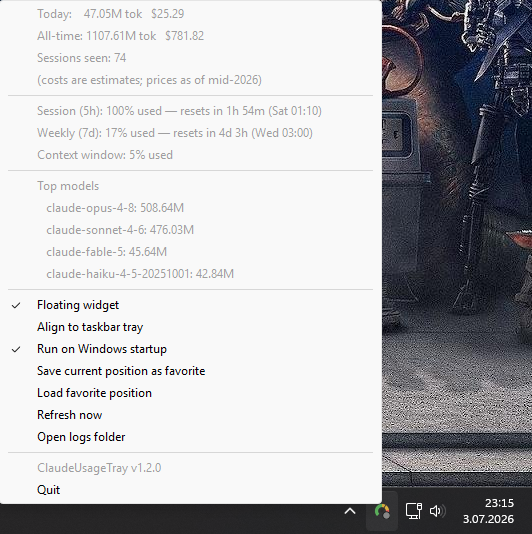
Task: Click the claude-sonnet-4-6: 476.03M row
Action: (x=191, y=230)
